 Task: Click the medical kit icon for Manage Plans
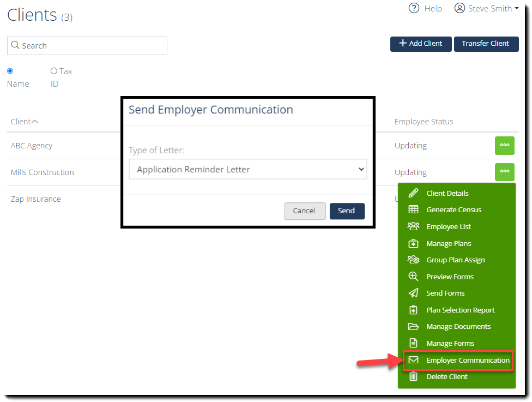413,243
